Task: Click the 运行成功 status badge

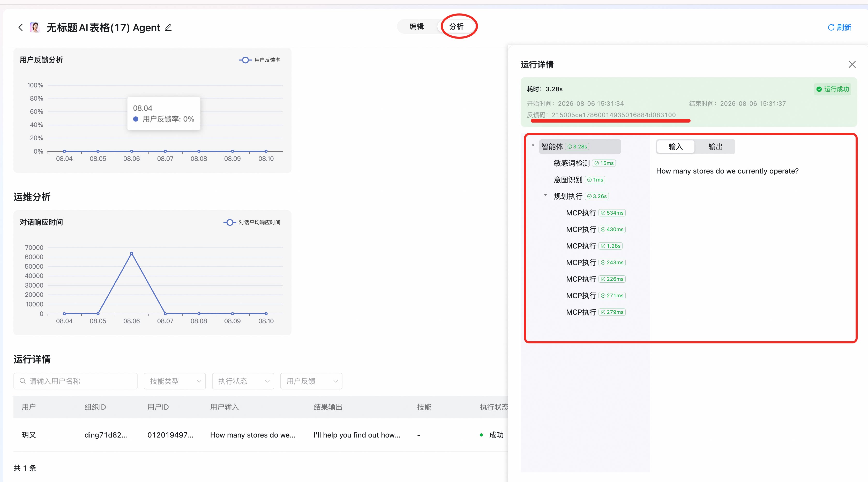Action: (x=832, y=89)
